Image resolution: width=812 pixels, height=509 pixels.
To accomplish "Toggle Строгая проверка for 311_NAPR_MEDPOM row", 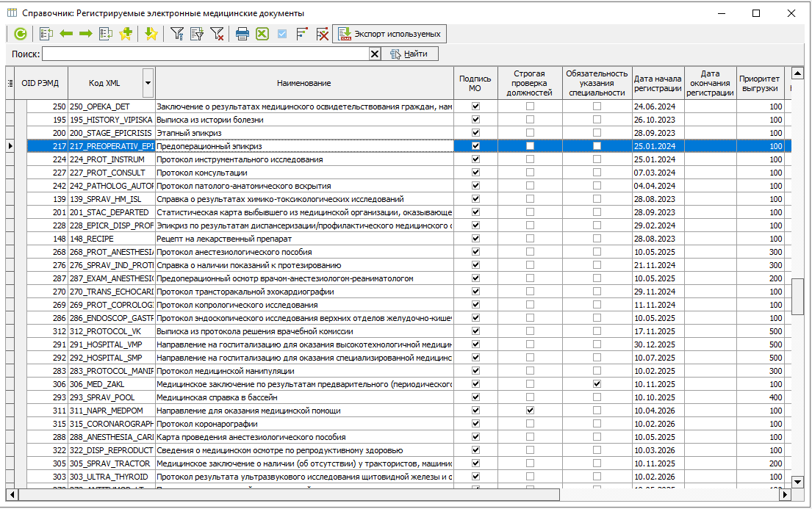I will pyautogui.click(x=530, y=410).
